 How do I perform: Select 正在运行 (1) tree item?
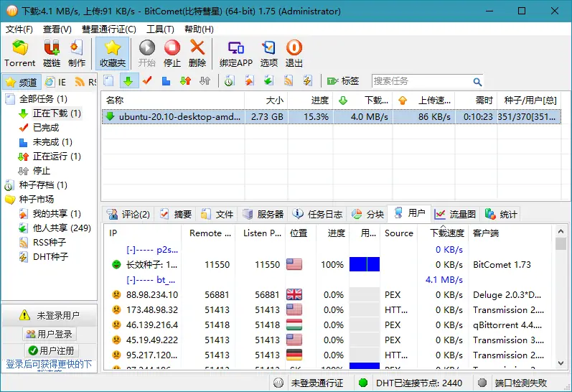(x=57, y=157)
